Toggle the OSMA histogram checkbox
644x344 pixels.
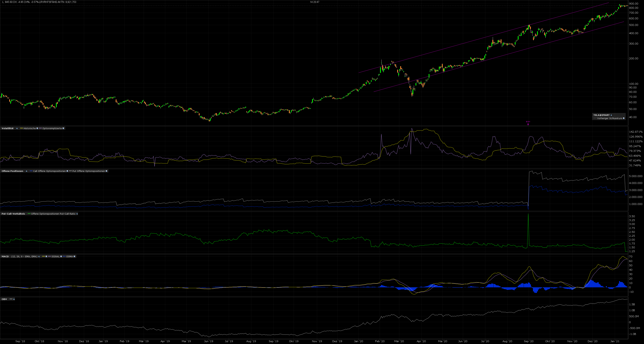(x=74, y=257)
